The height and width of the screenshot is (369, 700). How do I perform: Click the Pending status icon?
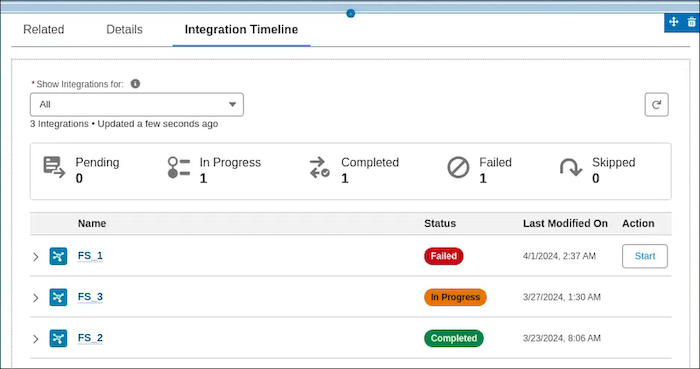pos(54,167)
